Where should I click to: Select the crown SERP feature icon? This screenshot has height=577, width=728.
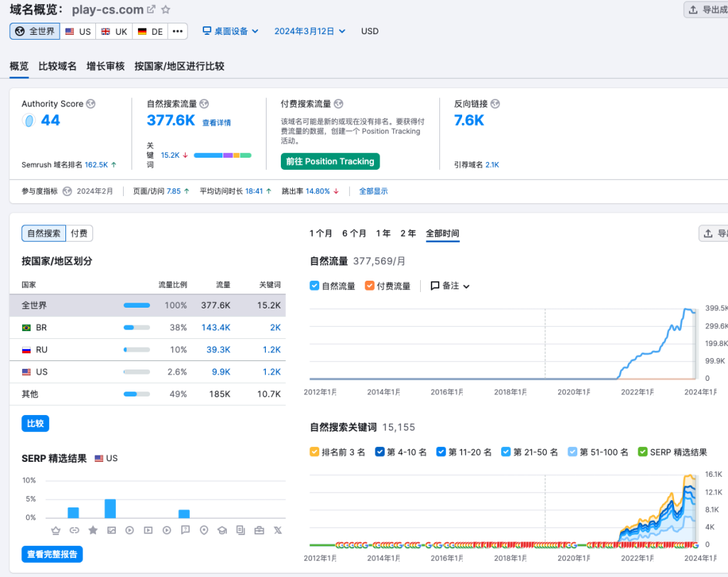coord(55,530)
